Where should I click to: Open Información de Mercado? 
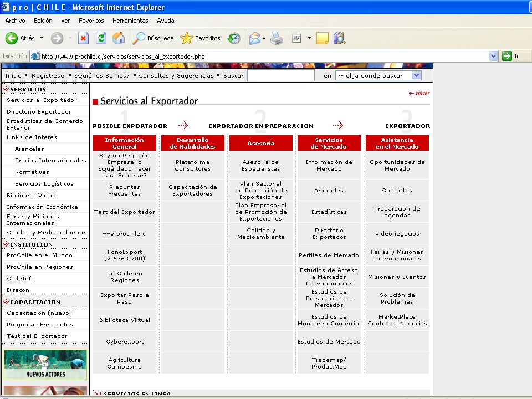[329, 165]
